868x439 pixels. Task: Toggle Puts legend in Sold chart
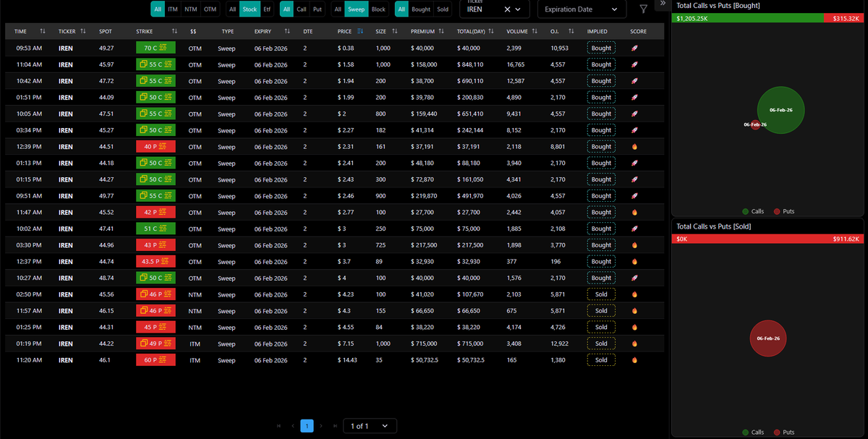point(784,432)
